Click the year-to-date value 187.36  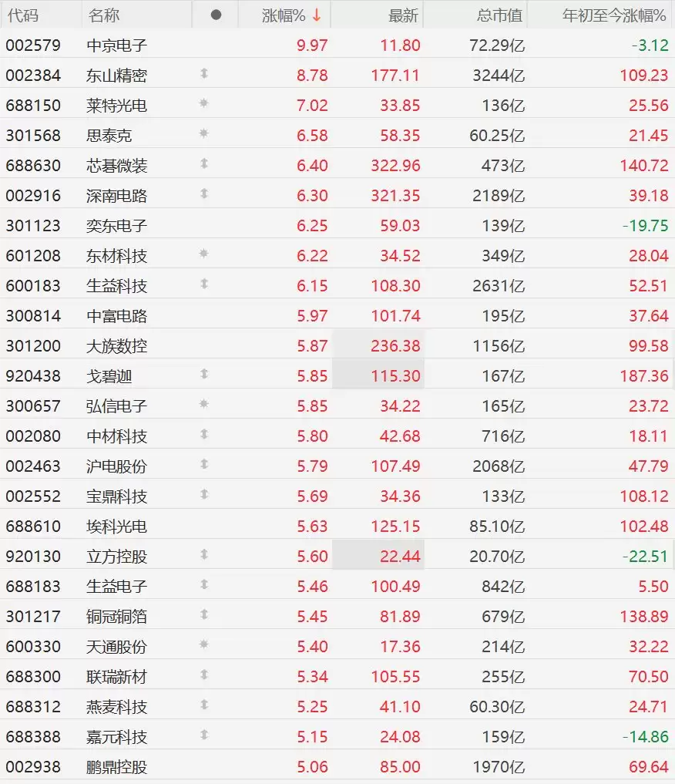[x=644, y=376]
